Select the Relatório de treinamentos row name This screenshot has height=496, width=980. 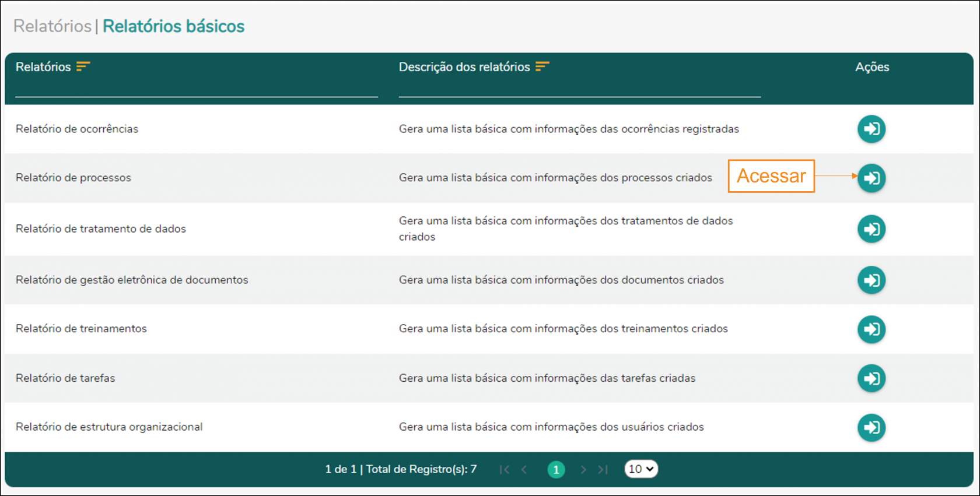81,329
